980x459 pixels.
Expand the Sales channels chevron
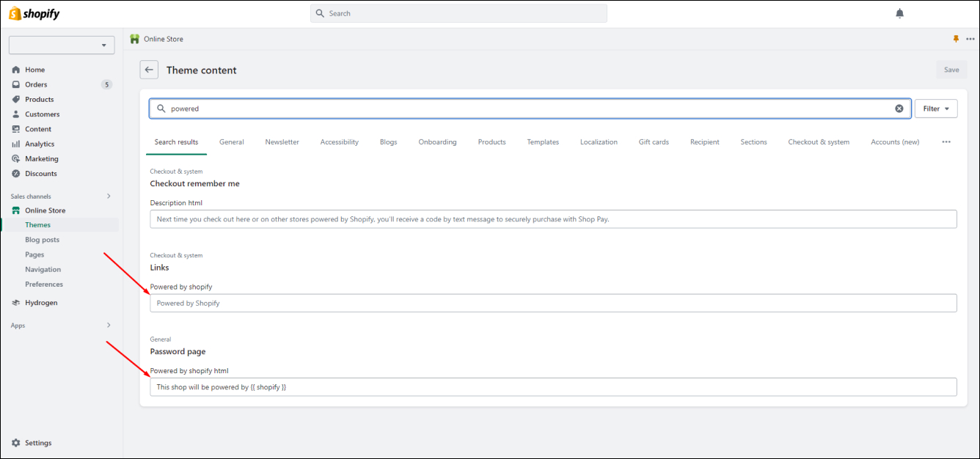pos(109,196)
